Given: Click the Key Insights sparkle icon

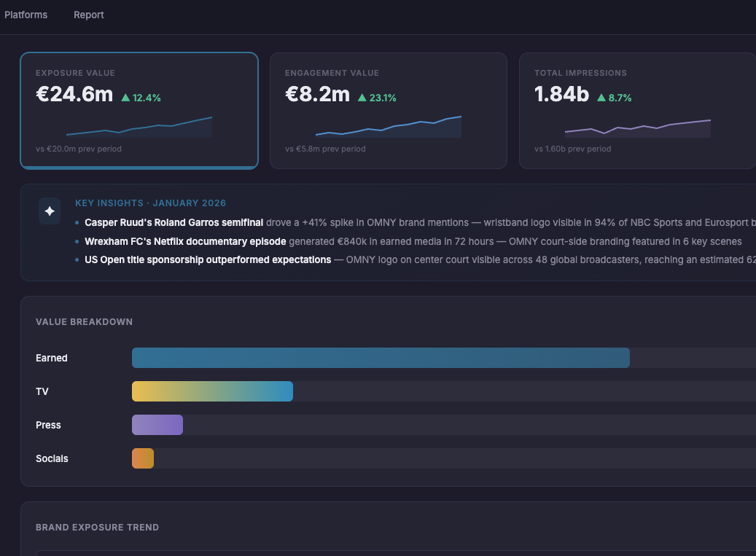Looking at the screenshot, I should (x=49, y=211).
